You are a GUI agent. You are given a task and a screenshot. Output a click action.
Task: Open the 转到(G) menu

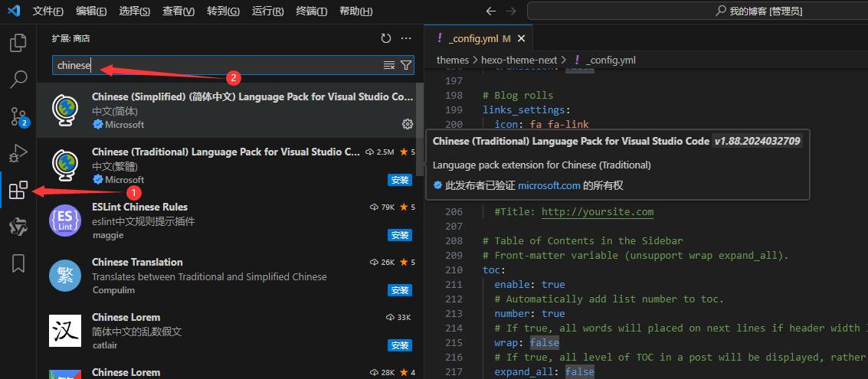point(223,11)
